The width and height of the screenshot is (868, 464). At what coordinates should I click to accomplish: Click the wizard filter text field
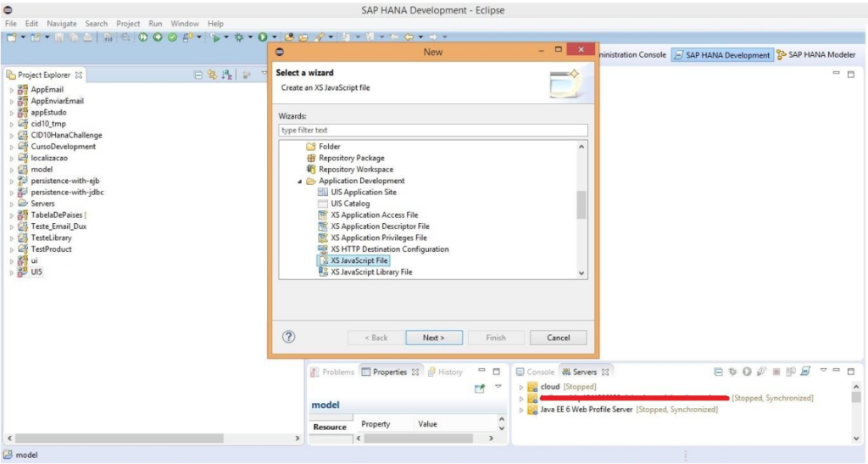[432, 131]
